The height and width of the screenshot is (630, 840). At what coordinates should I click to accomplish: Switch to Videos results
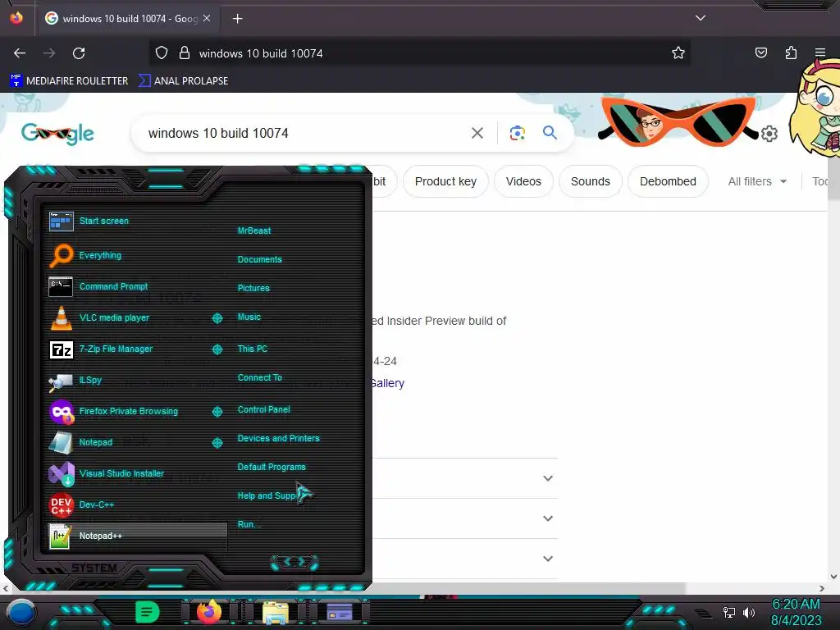pyautogui.click(x=523, y=181)
